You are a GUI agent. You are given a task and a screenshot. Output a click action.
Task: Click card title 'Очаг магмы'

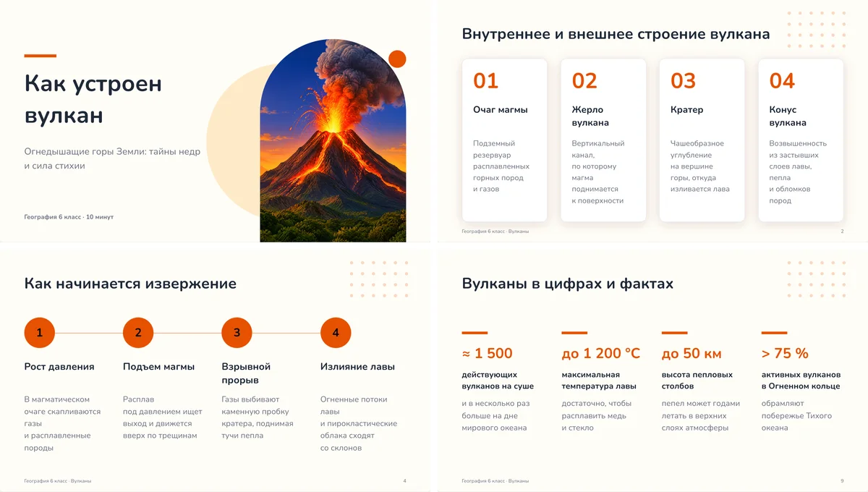tap(501, 110)
